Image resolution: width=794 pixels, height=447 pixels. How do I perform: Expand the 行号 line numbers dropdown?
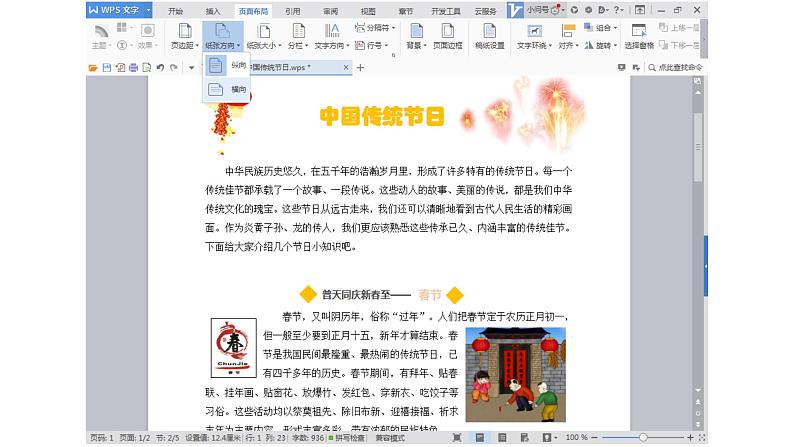(x=373, y=45)
